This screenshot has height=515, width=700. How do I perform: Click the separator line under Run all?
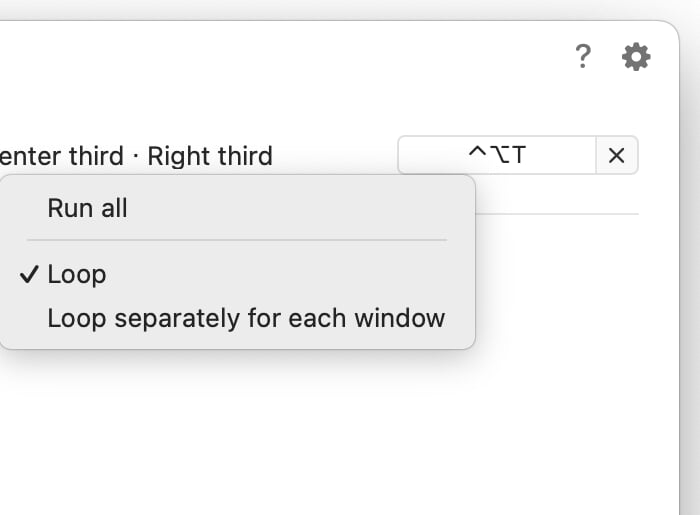[x=236, y=240]
